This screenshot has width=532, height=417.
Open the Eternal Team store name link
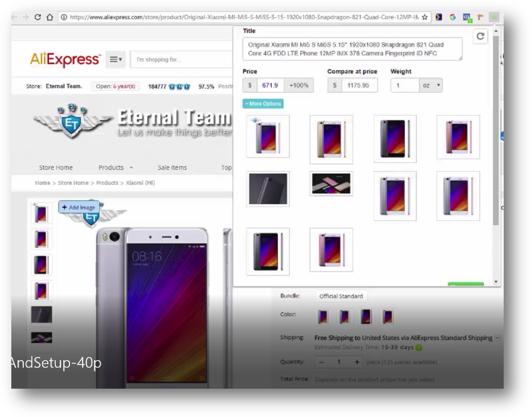[x=64, y=86]
